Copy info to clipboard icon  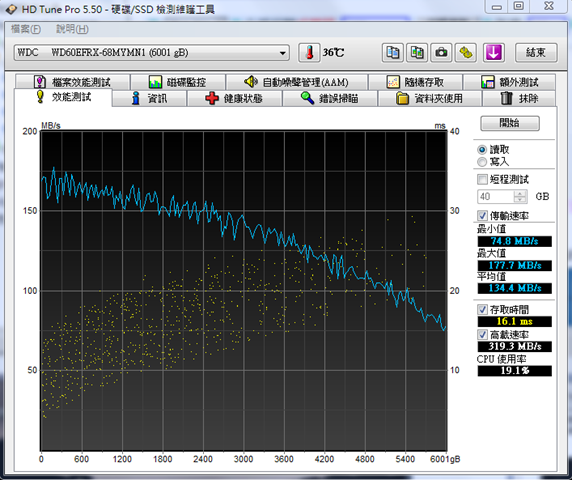point(393,53)
